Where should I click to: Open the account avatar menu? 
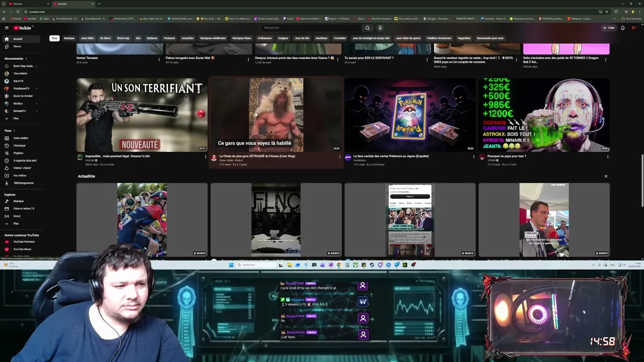click(x=633, y=28)
